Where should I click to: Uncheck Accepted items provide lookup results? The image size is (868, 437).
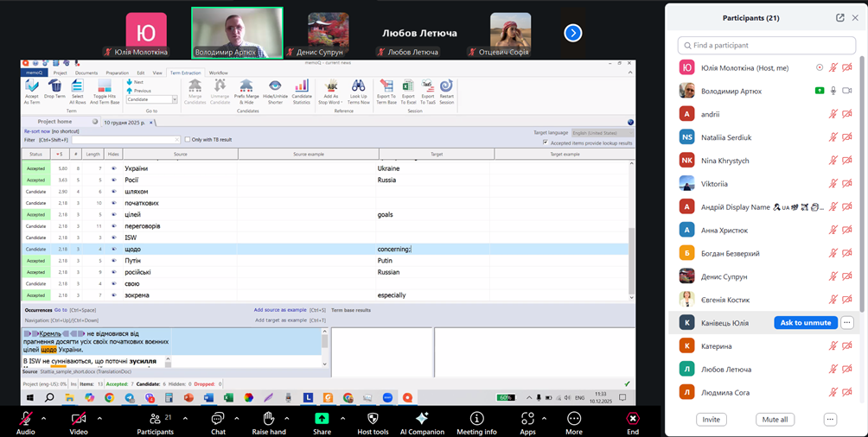(545, 142)
